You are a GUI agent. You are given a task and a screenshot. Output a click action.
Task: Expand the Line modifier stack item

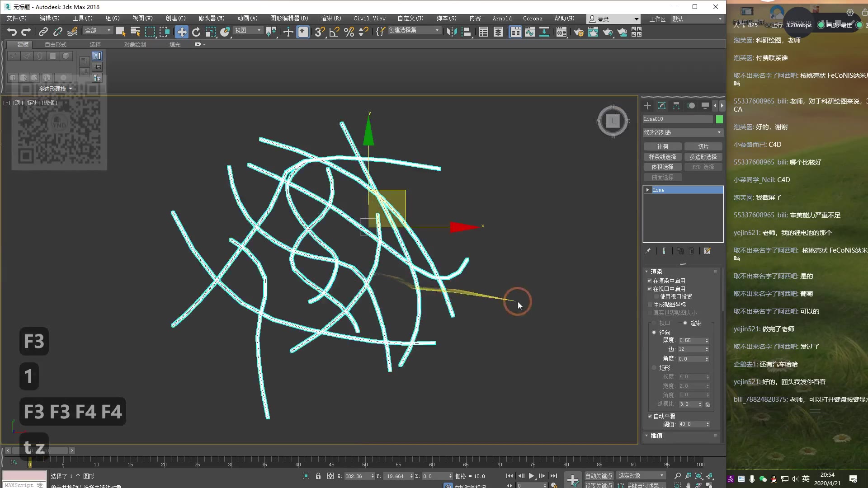tap(648, 190)
